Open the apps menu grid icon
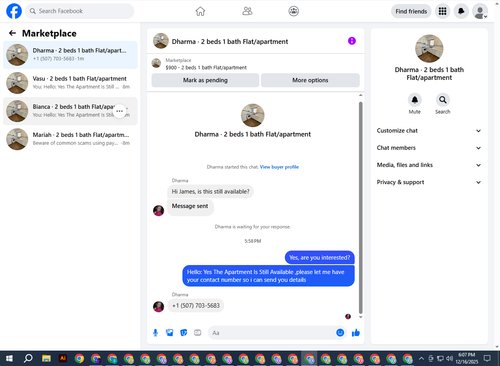This screenshot has height=366, width=500. [442, 11]
